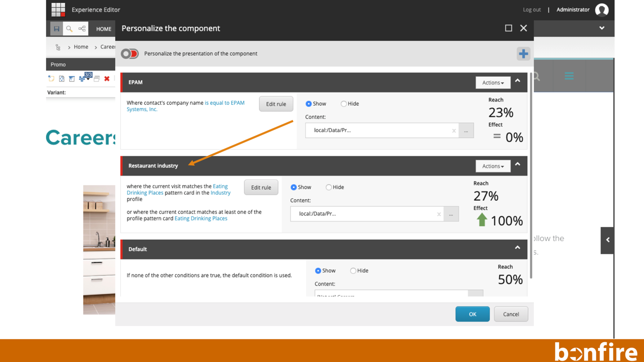Viewport: 644px width, 362px height.
Task: Open the Sitecore launchpad grid icon
Action: point(58,10)
